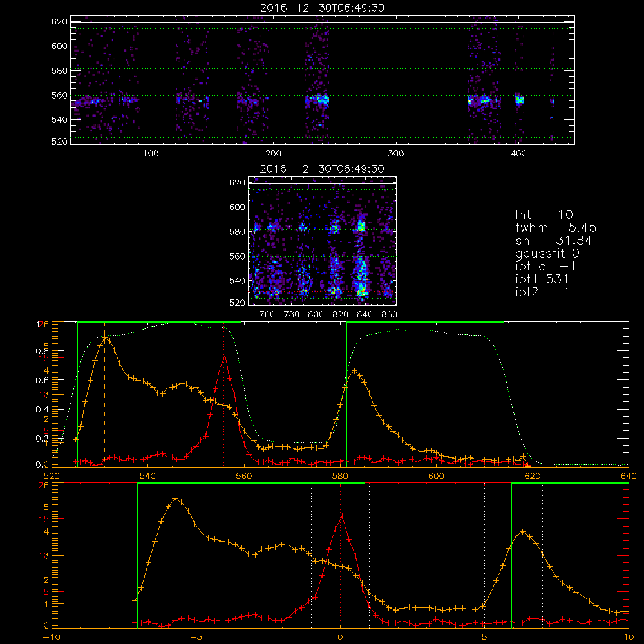Click x-axis label '820' of middle spectrogram
Screen dimensions: 644x644
point(341,315)
